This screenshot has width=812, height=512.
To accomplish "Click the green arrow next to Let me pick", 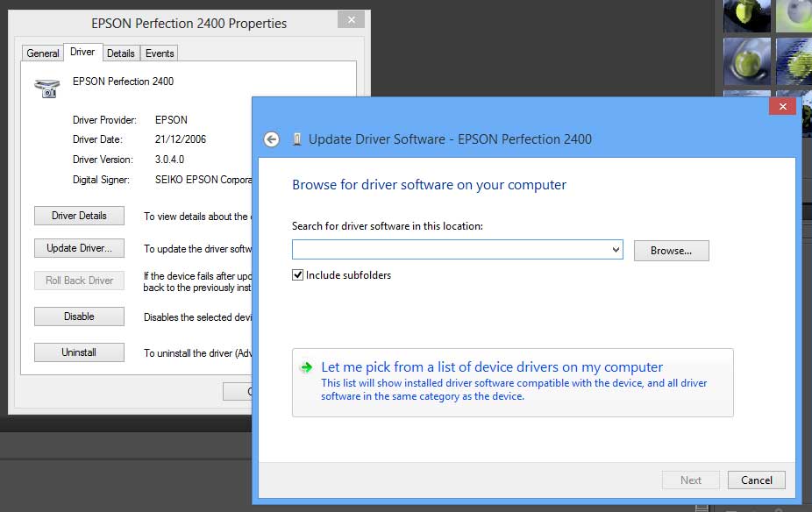I will [305, 368].
